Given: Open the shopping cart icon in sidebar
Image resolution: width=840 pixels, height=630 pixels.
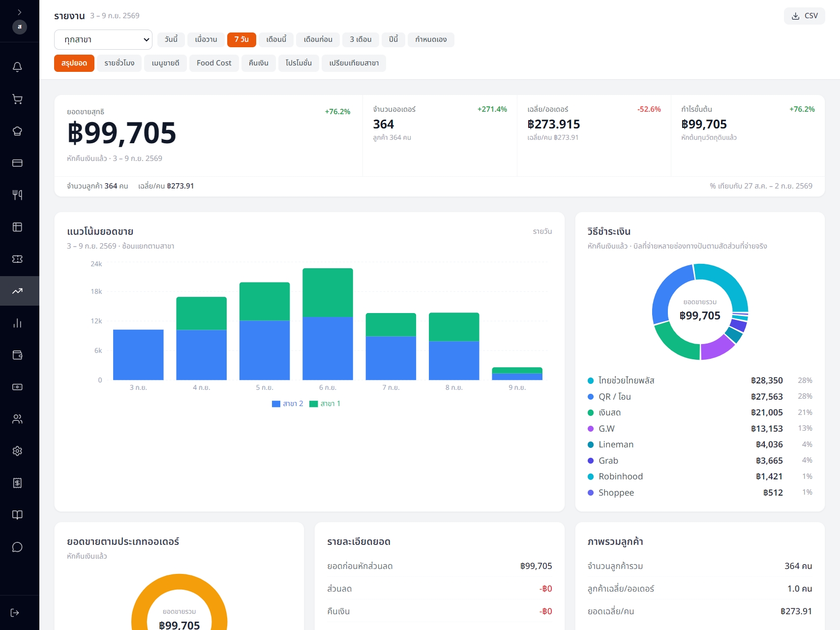Looking at the screenshot, I should [17, 99].
